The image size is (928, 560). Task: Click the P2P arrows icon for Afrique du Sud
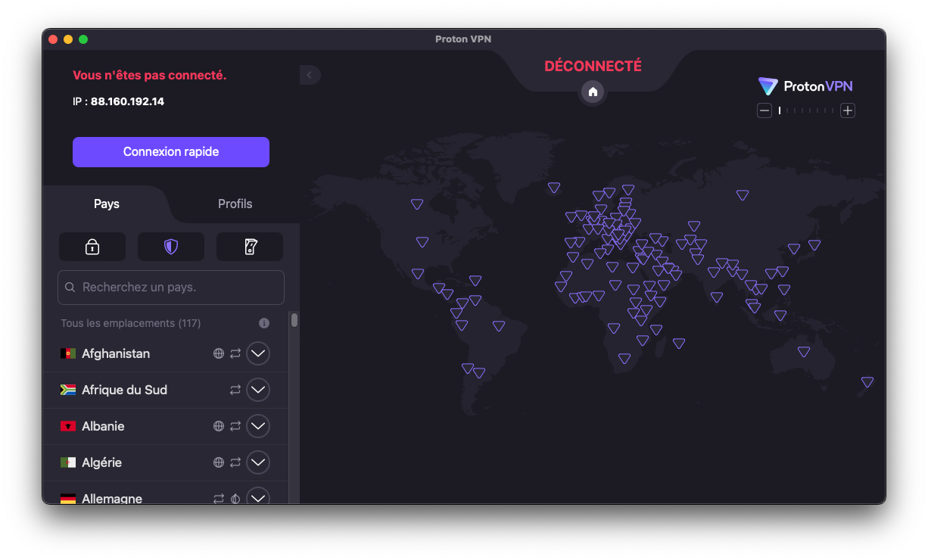pyautogui.click(x=235, y=390)
